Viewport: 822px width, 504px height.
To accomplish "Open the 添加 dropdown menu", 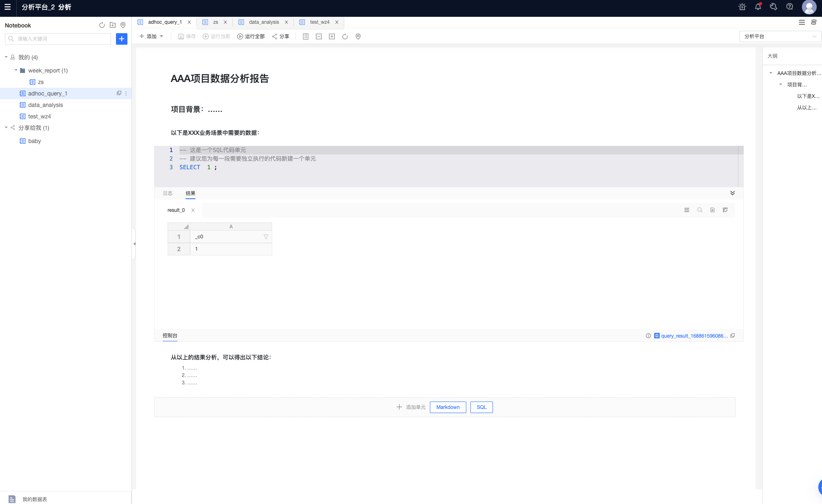I will point(151,36).
